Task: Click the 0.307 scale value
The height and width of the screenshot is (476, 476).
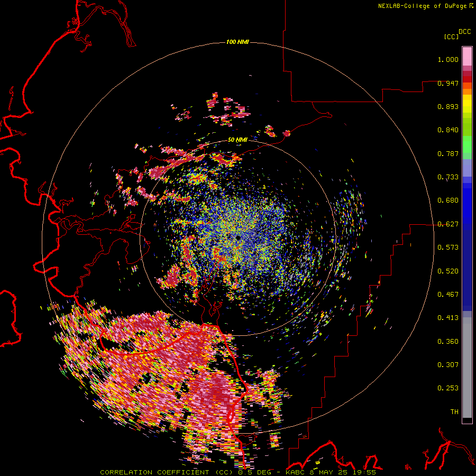Action: (x=448, y=365)
